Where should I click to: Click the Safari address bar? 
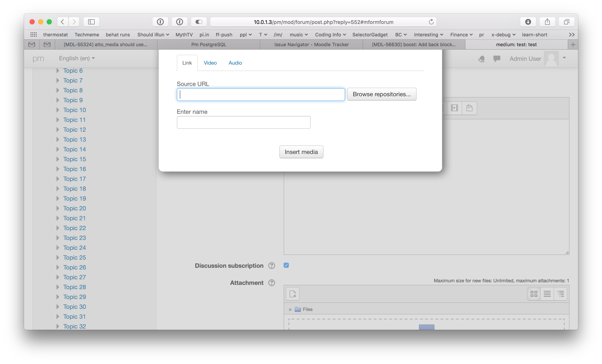(x=323, y=22)
